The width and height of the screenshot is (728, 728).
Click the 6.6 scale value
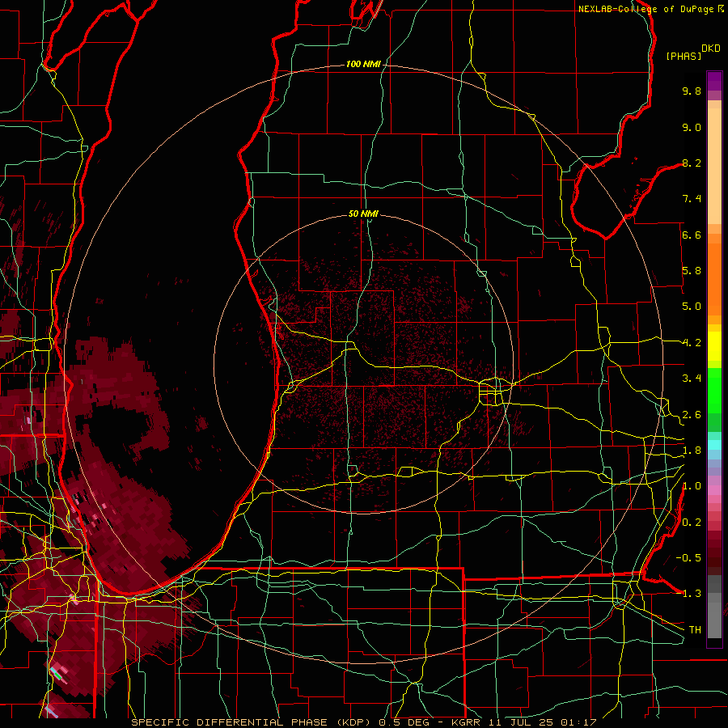point(692,235)
